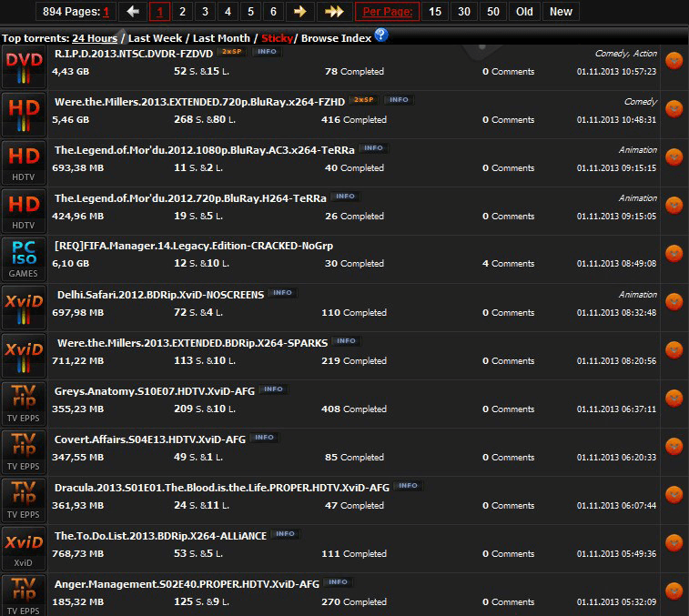
Task: Click HD icon beside Were.the.Millers 720p BluRay
Action: tap(24, 116)
